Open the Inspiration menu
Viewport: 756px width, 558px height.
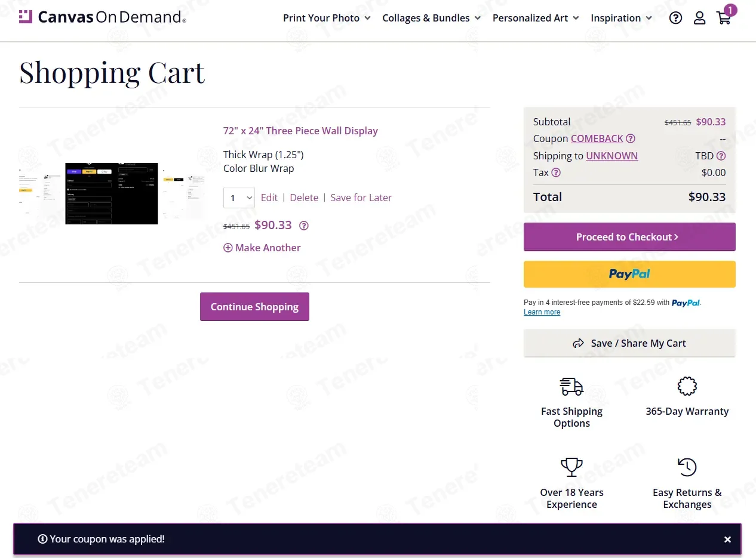tap(621, 18)
